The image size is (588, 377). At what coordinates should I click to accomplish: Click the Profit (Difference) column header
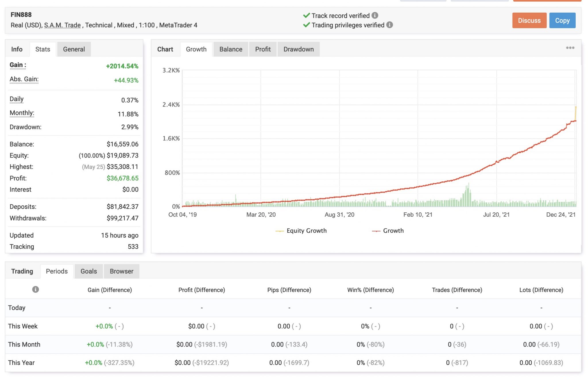click(202, 290)
